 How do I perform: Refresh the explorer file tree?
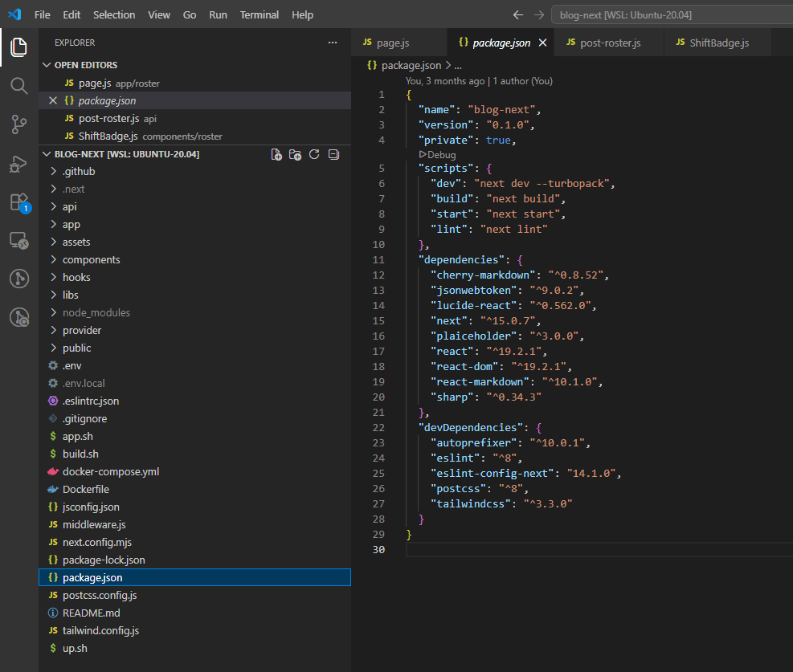coord(314,154)
